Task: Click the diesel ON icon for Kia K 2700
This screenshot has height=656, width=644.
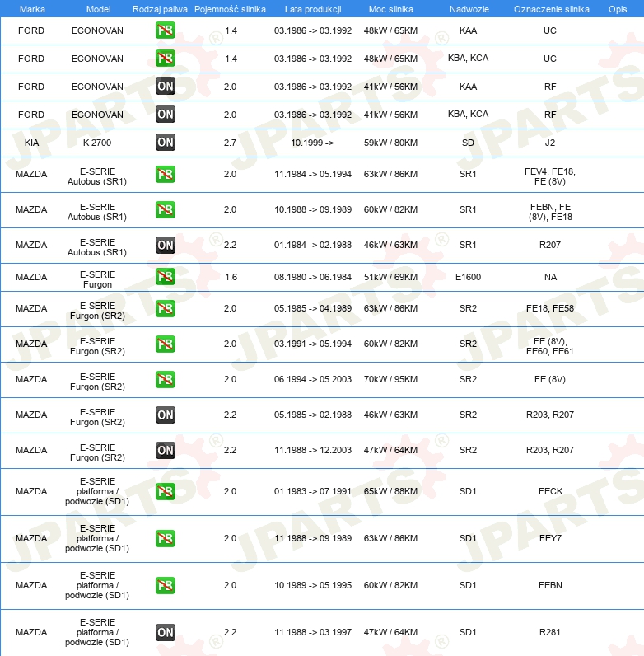Action: pos(166,143)
